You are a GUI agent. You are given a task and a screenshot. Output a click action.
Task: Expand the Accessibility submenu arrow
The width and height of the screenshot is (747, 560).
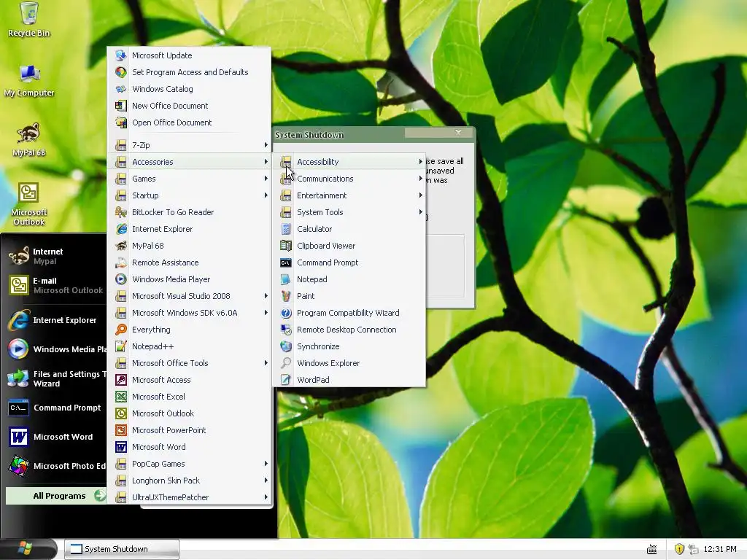click(x=420, y=162)
